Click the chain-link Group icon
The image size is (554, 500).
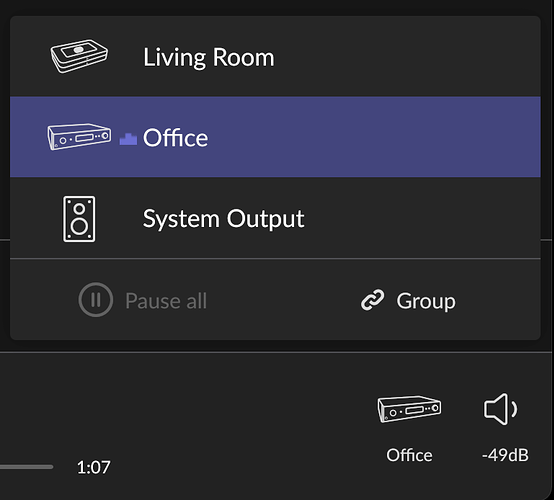[372, 300]
